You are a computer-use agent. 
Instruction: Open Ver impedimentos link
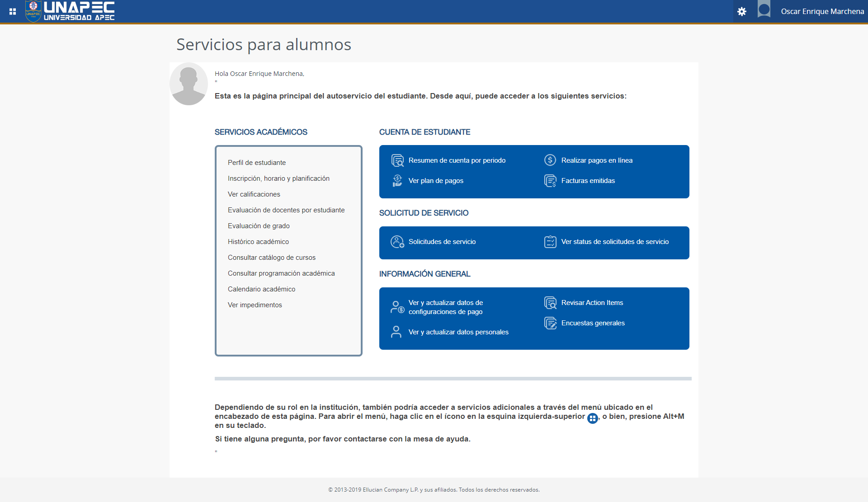[255, 305]
